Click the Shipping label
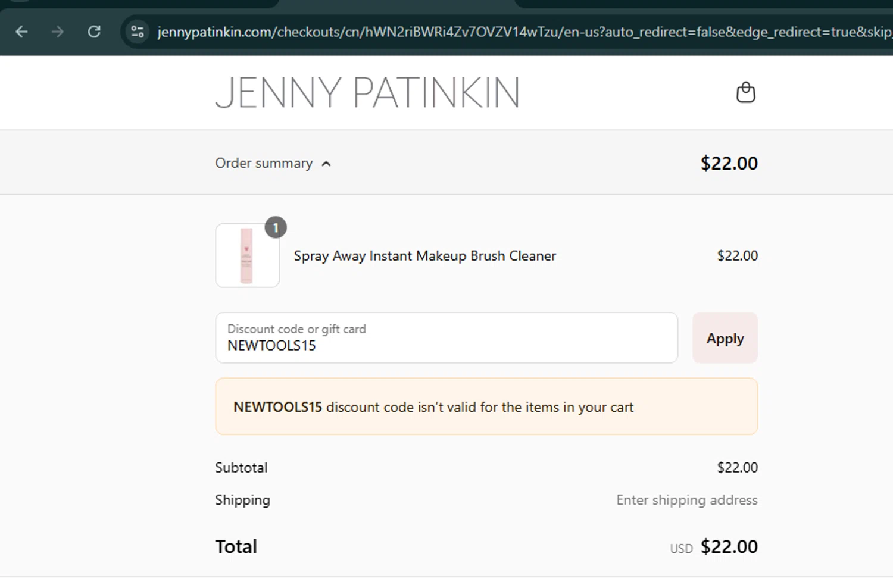 click(x=242, y=501)
